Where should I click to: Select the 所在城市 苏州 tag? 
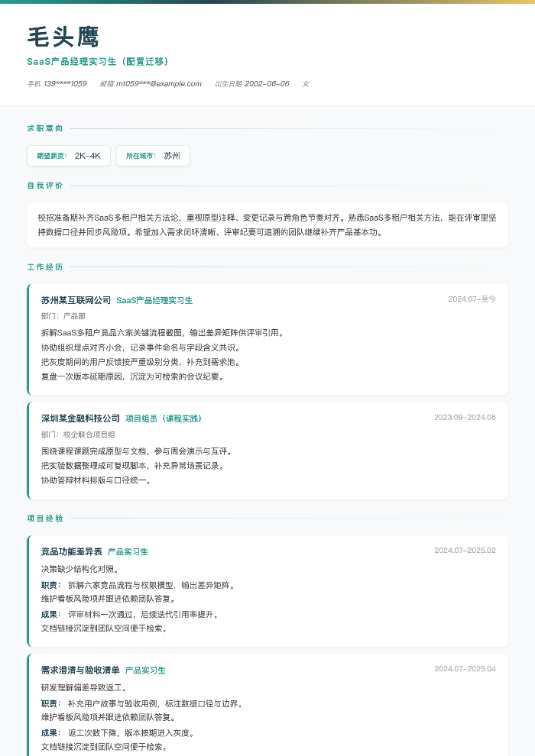coord(153,156)
